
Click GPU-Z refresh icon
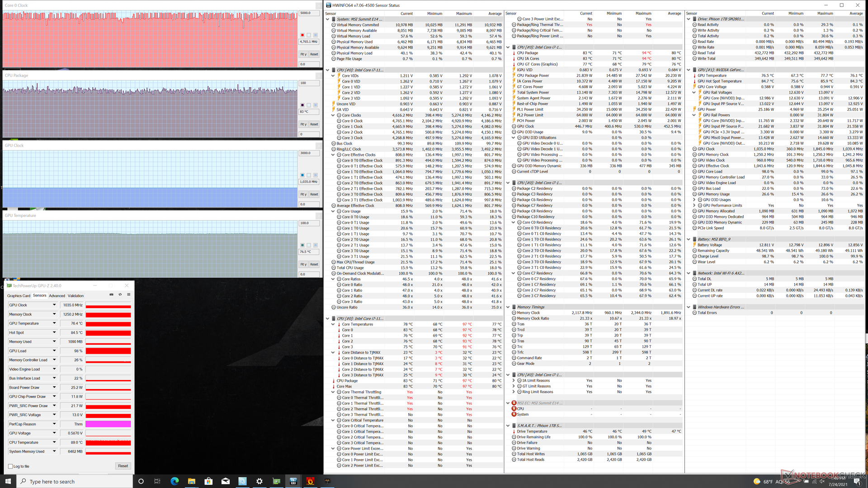(x=120, y=295)
